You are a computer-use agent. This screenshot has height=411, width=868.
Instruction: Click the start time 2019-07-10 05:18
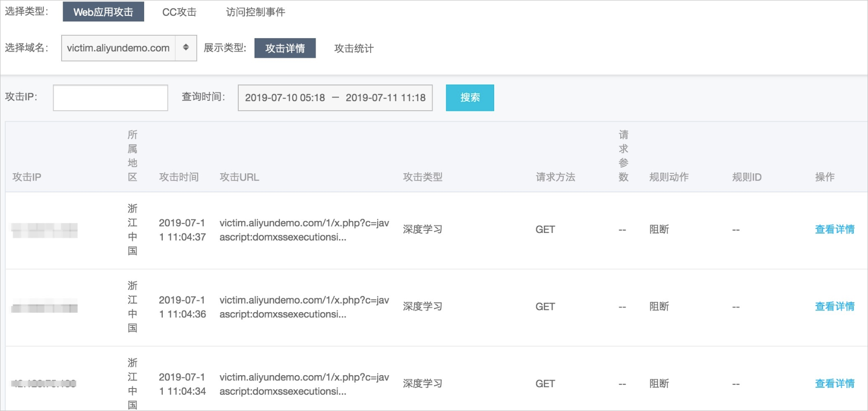click(x=285, y=98)
